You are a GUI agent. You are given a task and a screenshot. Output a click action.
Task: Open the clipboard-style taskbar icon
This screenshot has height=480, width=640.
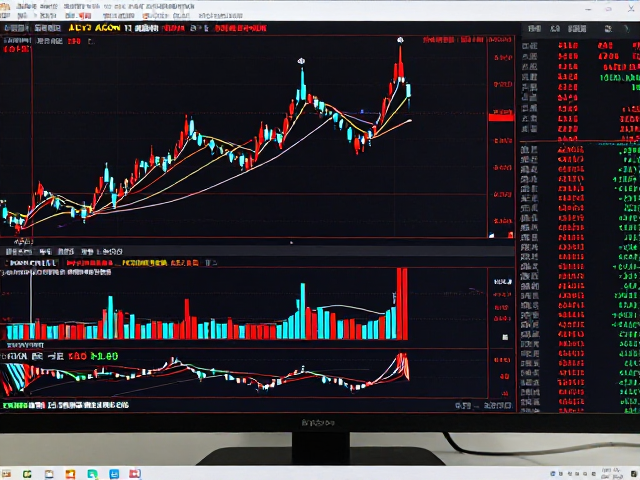pos(49,474)
